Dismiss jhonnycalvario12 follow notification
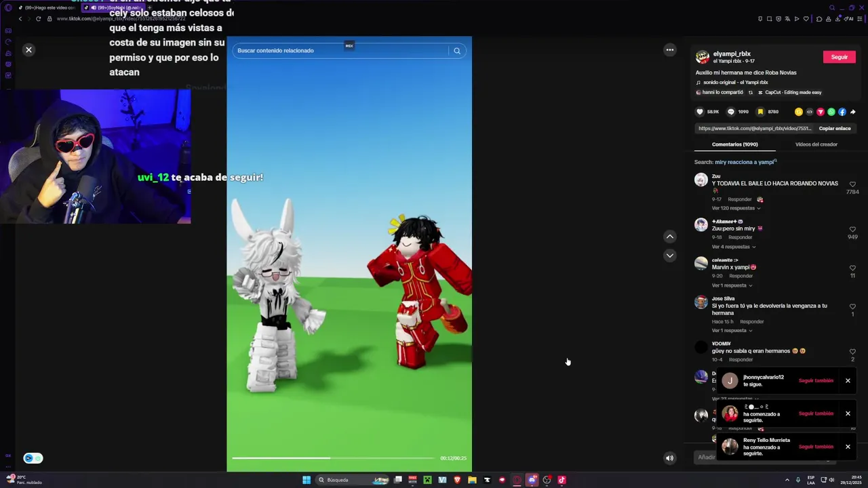Screen dimensions: 868x488 (848, 381)
